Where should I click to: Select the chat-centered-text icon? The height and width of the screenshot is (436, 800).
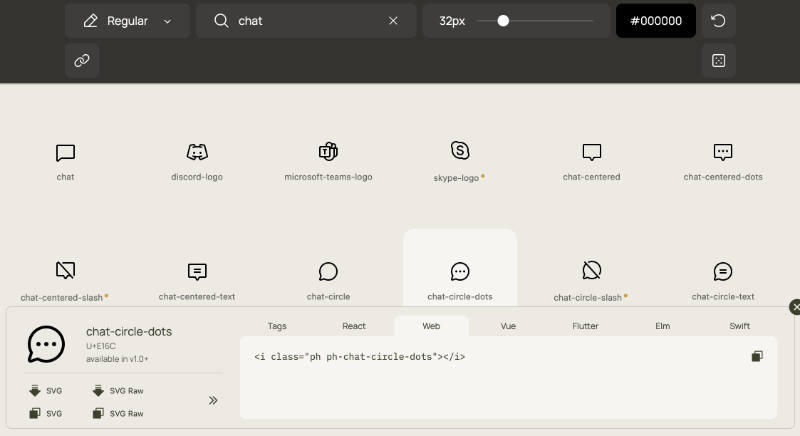pyautogui.click(x=197, y=271)
